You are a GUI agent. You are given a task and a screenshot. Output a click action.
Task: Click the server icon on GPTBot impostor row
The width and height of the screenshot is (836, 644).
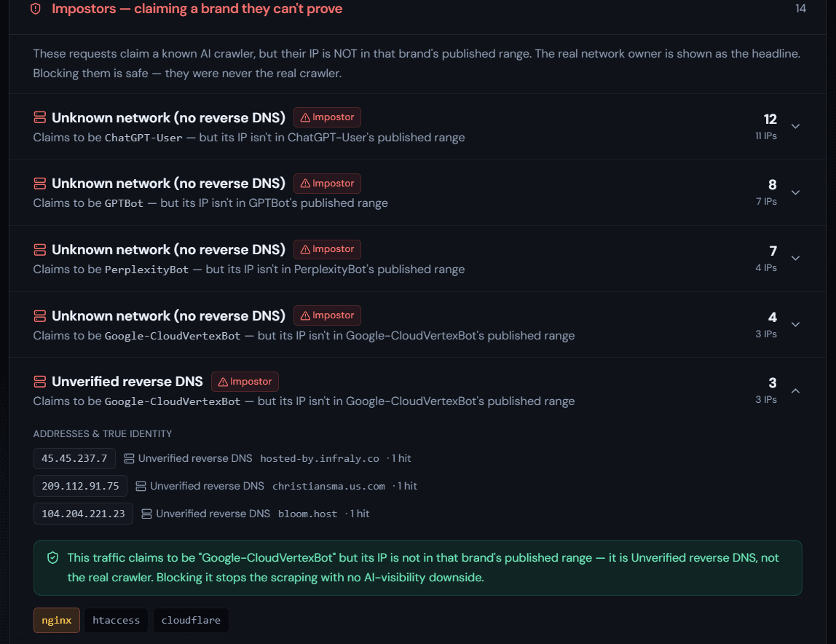pos(40,184)
